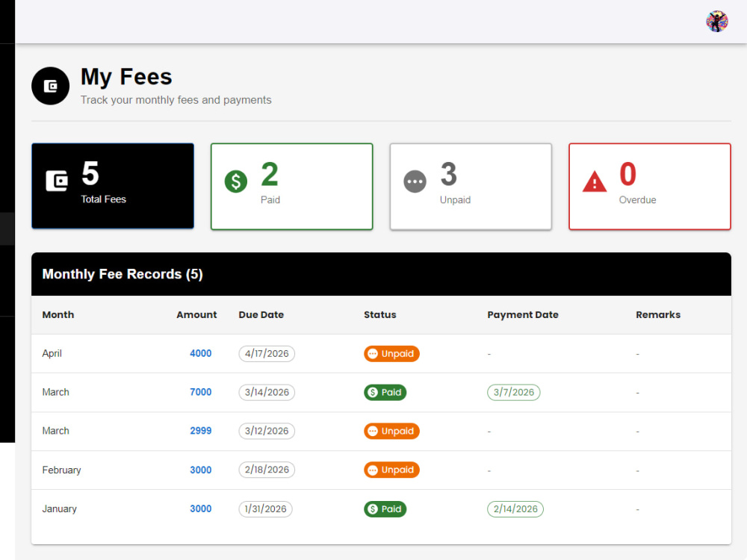Click the payment date chip 3/7/2026
747x560 pixels.
(514, 393)
